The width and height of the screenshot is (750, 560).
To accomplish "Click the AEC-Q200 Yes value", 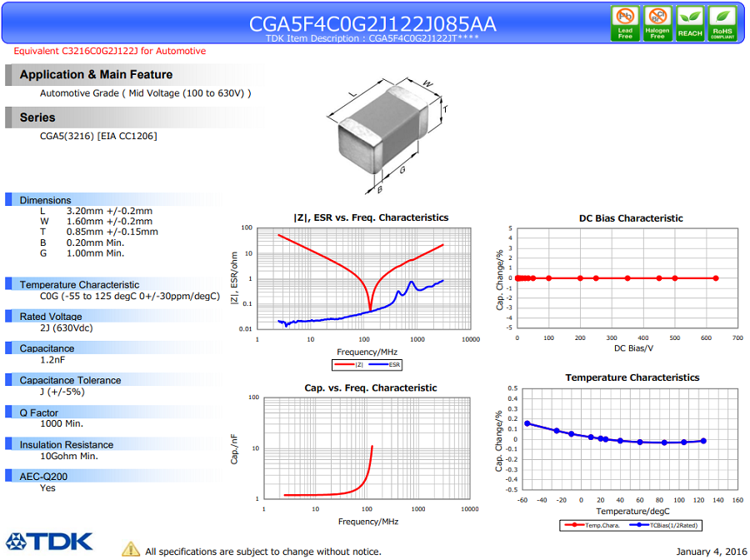I will 47,488.
